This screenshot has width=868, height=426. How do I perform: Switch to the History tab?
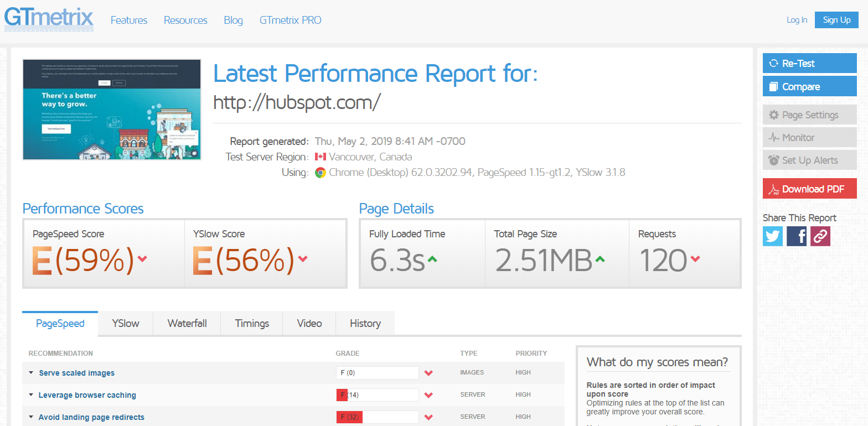(365, 323)
